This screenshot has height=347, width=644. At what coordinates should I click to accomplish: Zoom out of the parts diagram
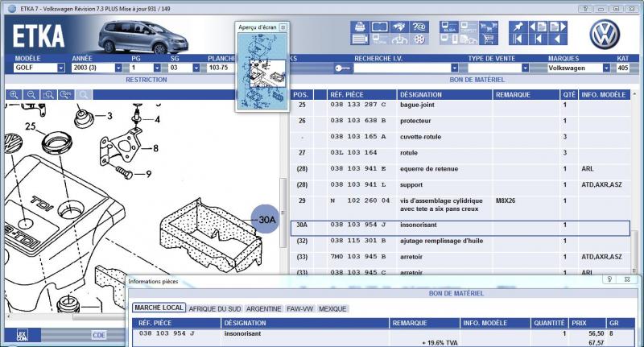[31, 95]
